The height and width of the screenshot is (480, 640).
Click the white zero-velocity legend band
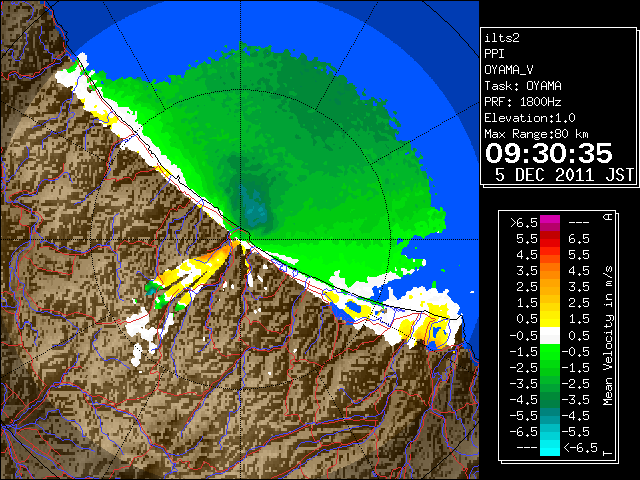coord(550,336)
